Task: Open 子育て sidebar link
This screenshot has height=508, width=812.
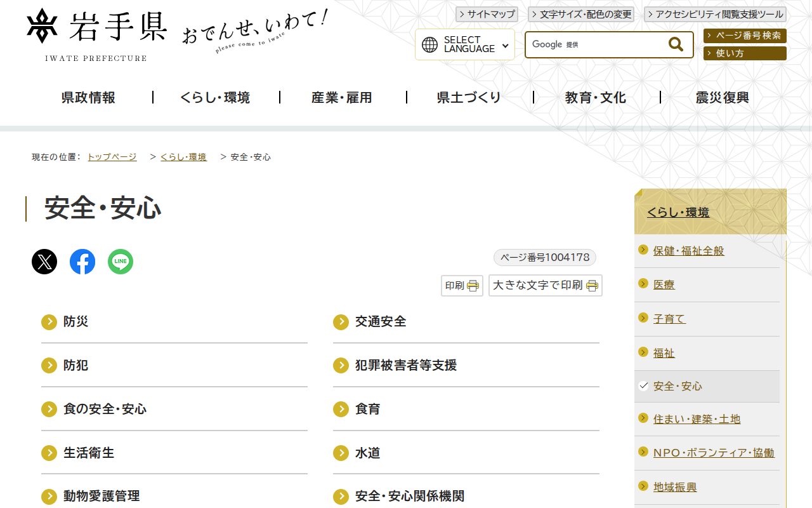Action: 670,319
